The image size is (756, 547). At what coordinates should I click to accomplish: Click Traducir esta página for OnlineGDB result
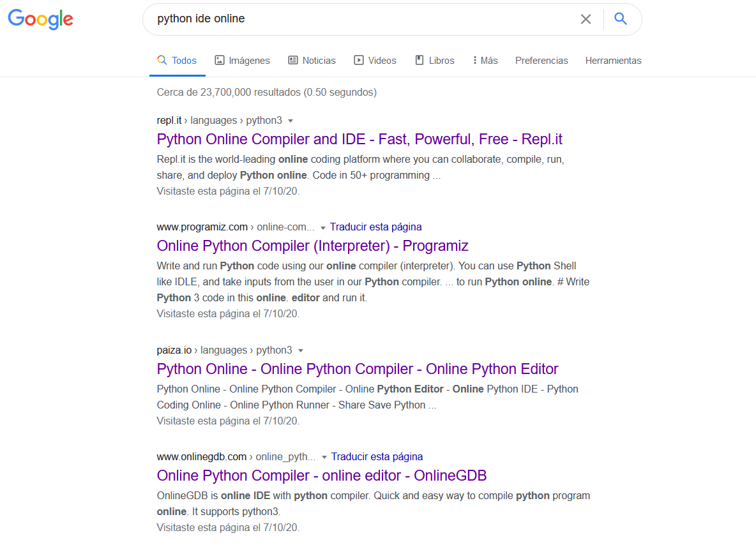tap(377, 456)
